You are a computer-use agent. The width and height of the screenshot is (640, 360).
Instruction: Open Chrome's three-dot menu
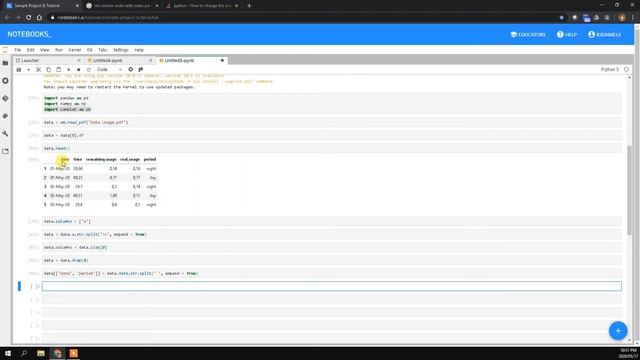pos(633,18)
